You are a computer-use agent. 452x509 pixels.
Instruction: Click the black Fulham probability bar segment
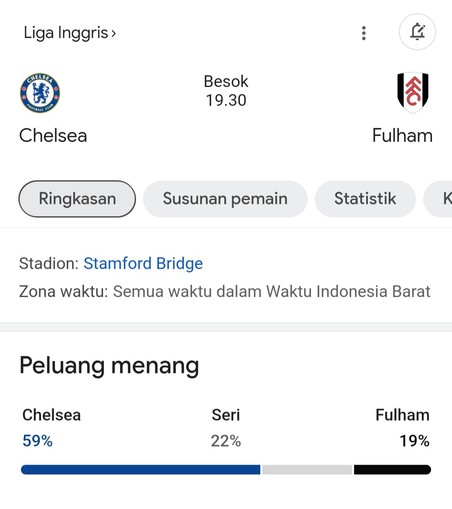click(x=392, y=469)
